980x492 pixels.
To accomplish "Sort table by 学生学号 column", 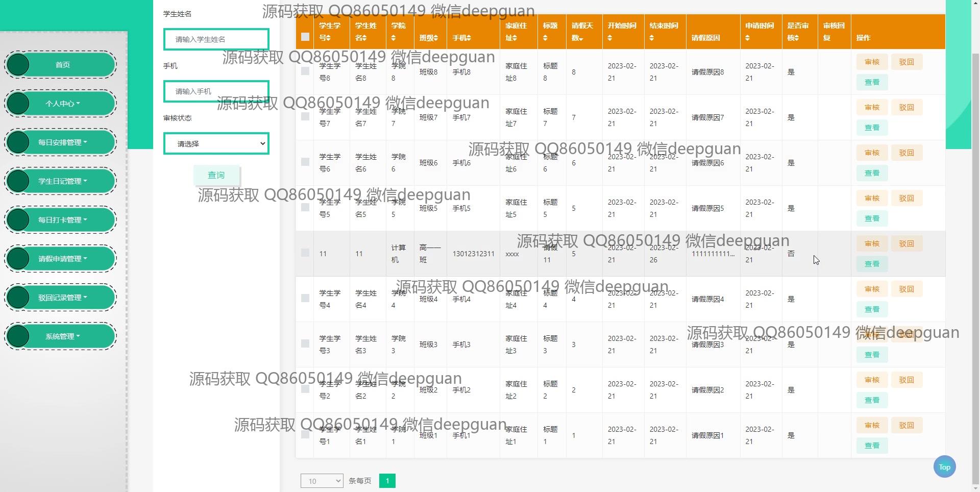I will (330, 32).
